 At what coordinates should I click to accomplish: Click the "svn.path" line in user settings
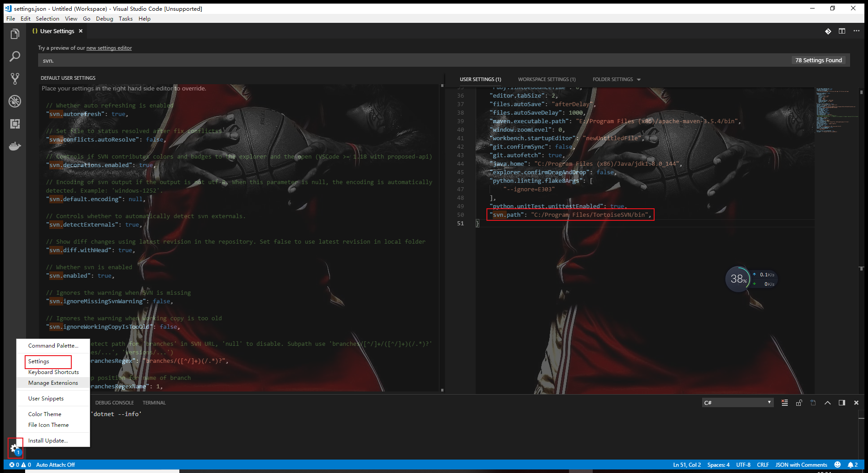point(570,215)
